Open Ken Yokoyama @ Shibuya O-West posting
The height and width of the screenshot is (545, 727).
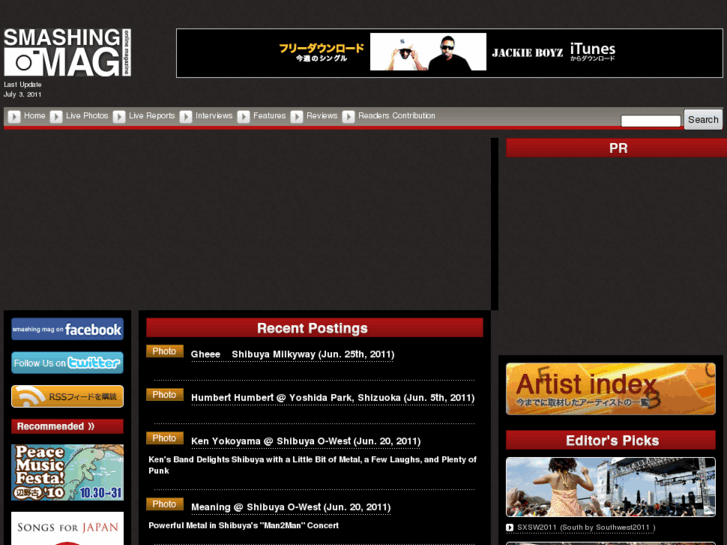click(306, 441)
